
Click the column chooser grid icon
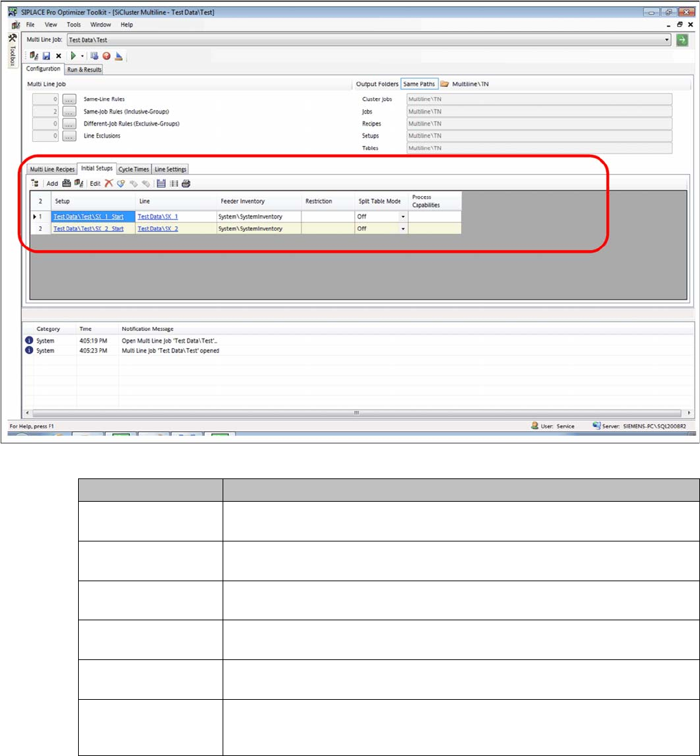point(173,183)
